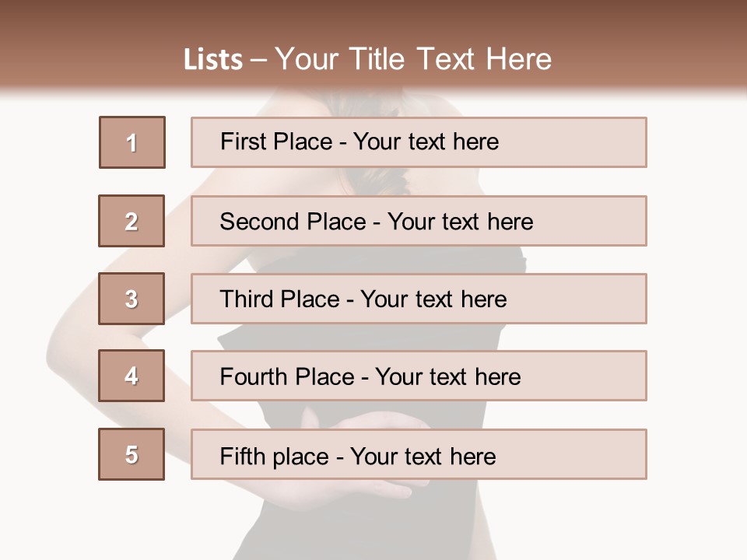Click the 'Fourth Place - Your text here' box

(419, 376)
